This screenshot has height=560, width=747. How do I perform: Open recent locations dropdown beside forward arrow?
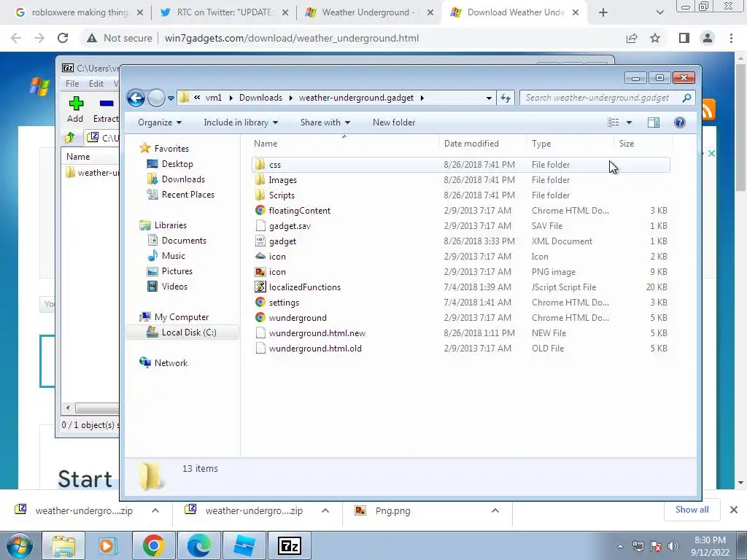(x=171, y=98)
